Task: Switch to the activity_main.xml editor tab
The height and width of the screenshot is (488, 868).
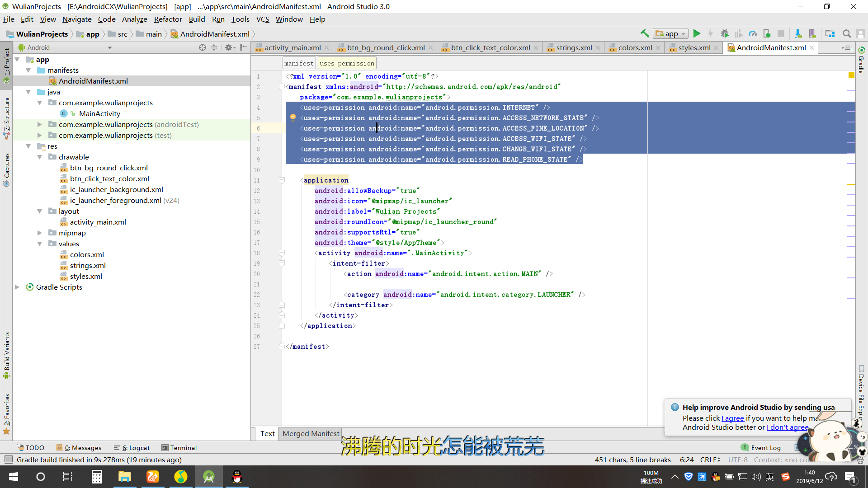Action: 292,47
